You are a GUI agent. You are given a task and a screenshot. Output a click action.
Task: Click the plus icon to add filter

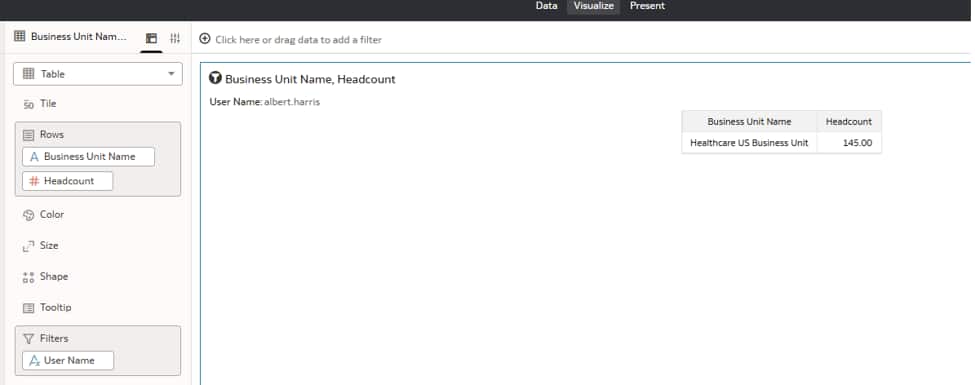tap(205, 39)
